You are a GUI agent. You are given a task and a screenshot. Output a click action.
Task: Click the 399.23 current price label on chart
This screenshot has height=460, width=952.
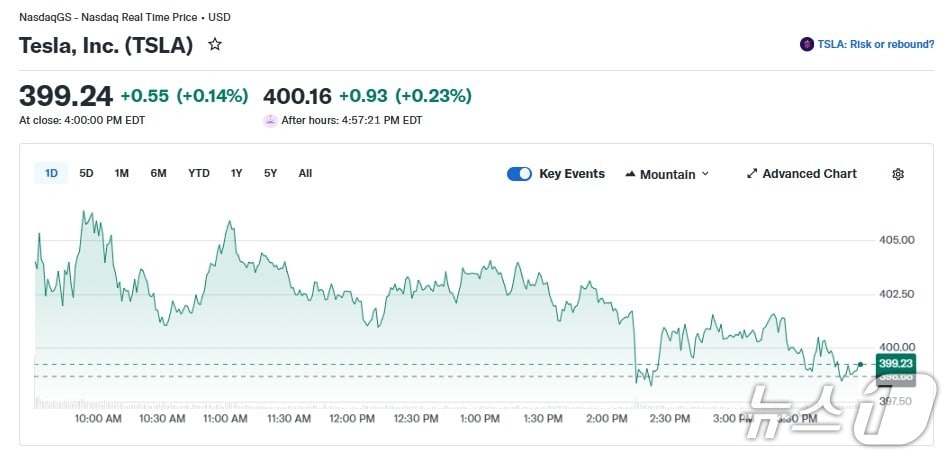pyautogui.click(x=894, y=364)
